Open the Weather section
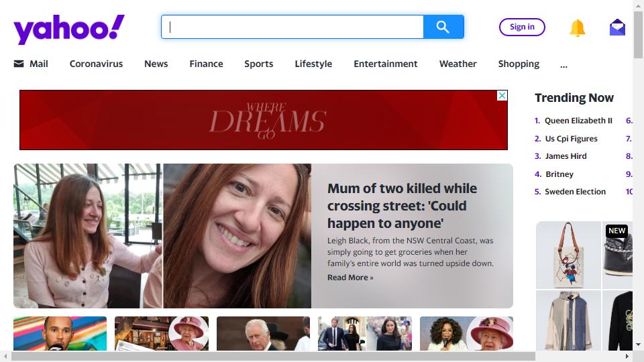644x362 pixels. (x=458, y=64)
